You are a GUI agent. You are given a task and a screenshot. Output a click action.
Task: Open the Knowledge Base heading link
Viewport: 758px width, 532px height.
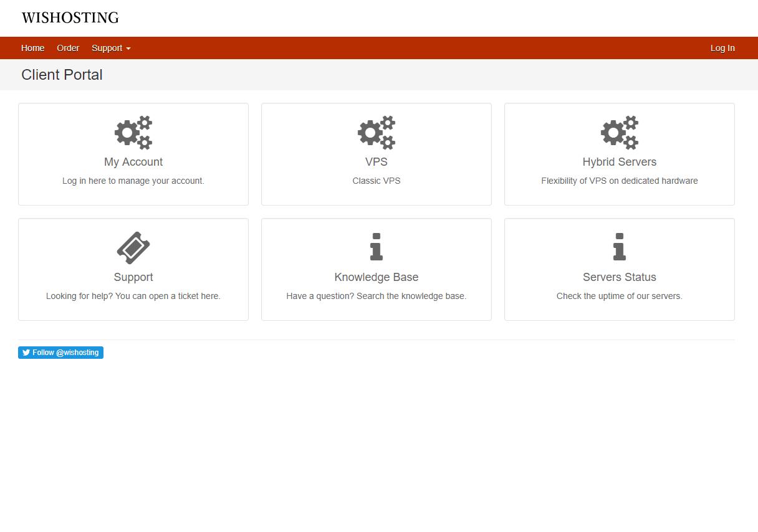click(x=377, y=277)
